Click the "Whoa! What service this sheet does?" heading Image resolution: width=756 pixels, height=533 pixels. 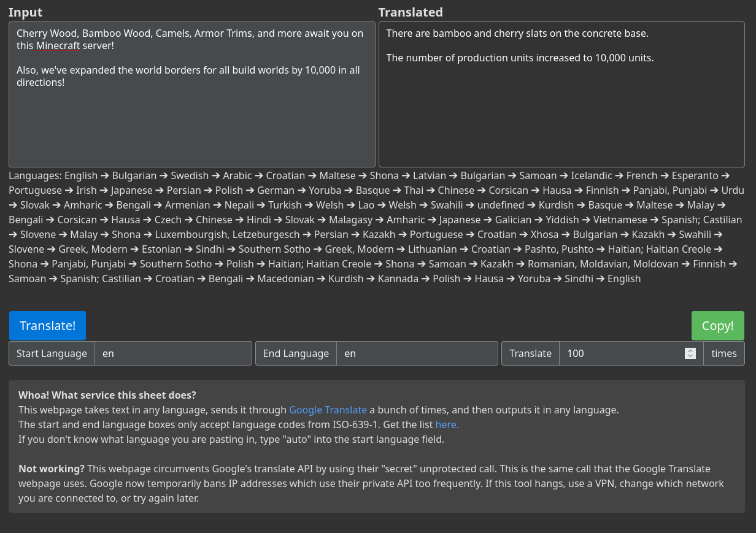107,395
